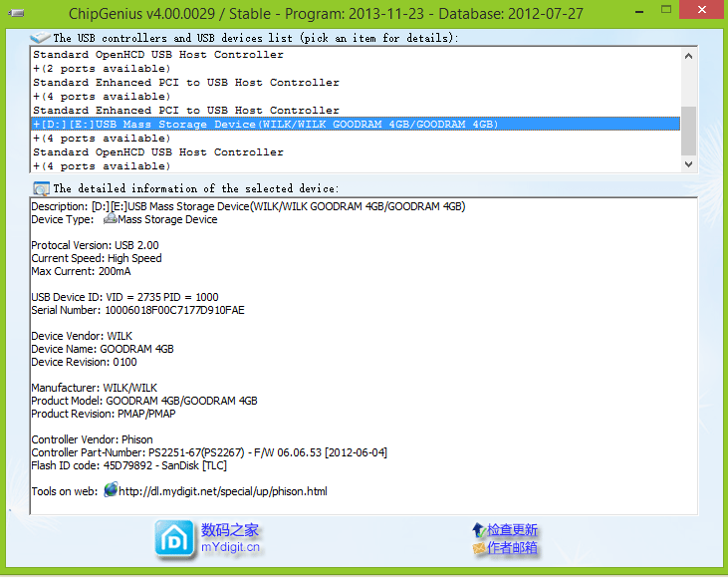This screenshot has height=578, width=728.
Task: Click the 'Device Name: GOODRAM 4GB' line
Action: (103, 349)
